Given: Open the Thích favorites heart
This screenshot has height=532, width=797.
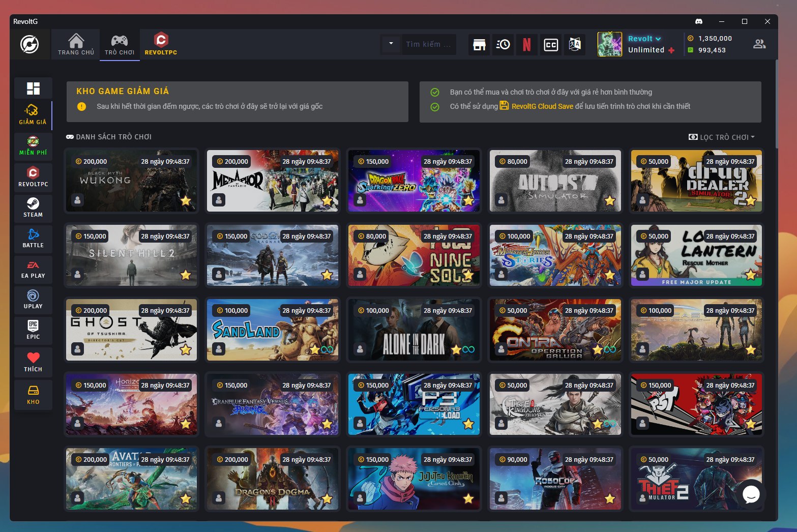Looking at the screenshot, I should pos(33,362).
